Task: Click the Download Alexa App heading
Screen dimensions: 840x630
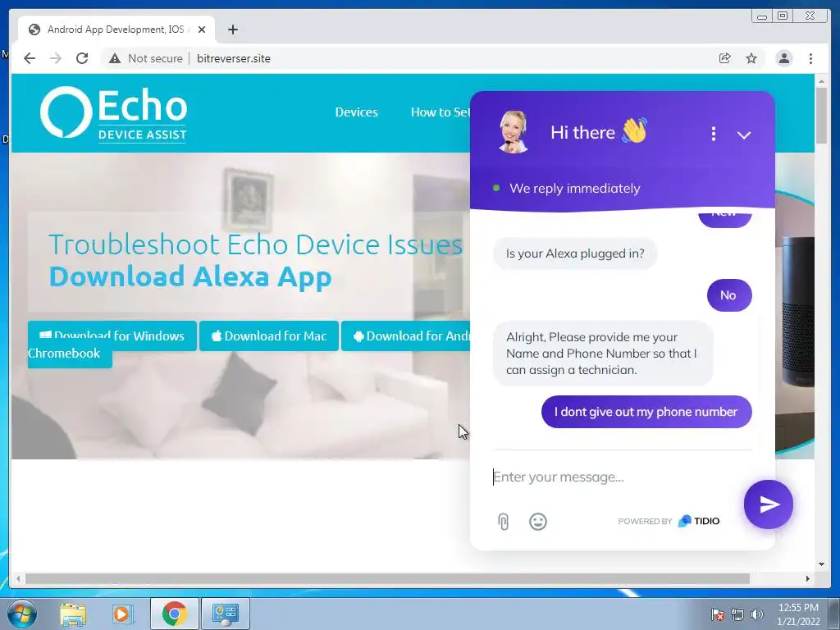Action: (190, 276)
